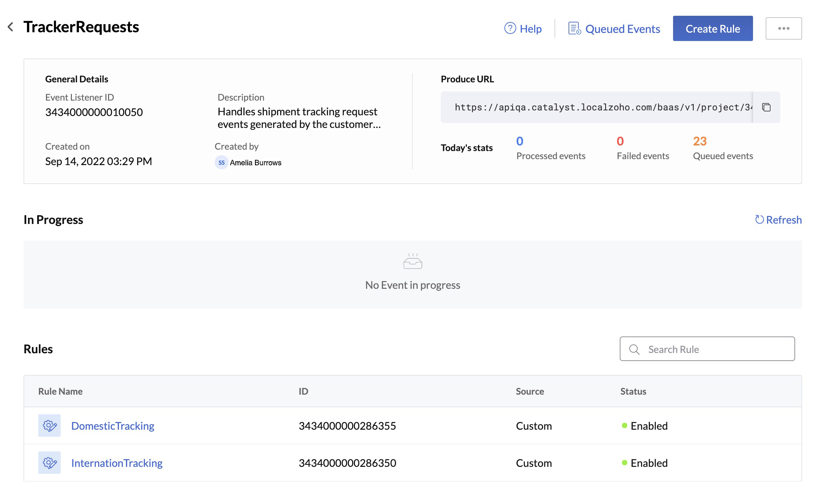This screenshot has height=504, width=813.
Task: Click the Amelia Burrows avatar badge
Action: (x=221, y=162)
